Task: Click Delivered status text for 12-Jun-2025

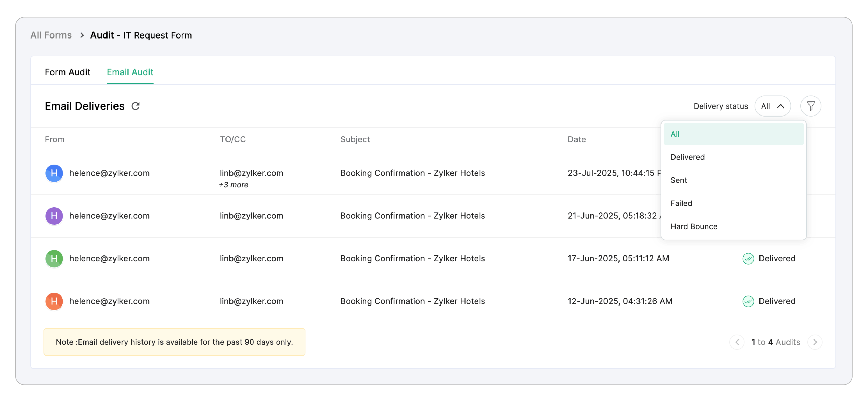Action: point(777,301)
